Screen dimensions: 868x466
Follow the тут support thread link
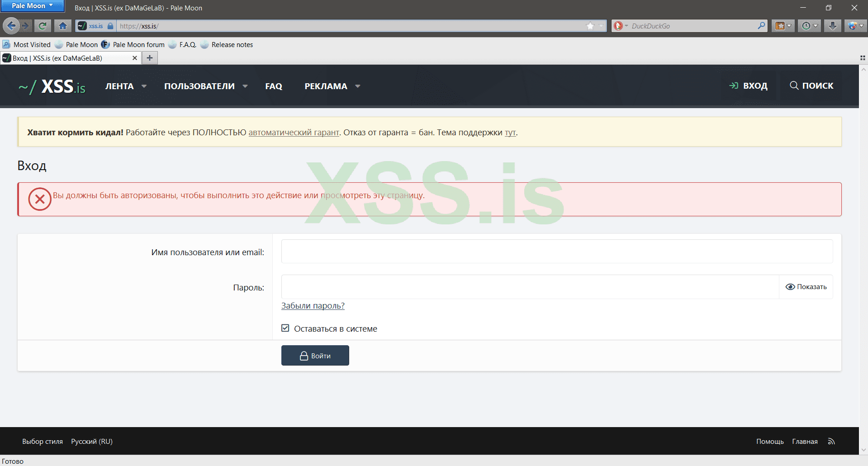(x=510, y=133)
